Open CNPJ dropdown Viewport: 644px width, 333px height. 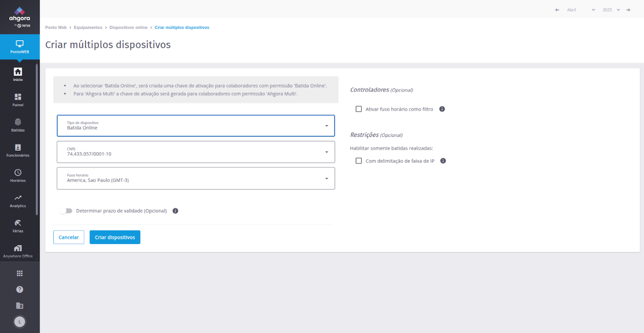click(x=196, y=152)
